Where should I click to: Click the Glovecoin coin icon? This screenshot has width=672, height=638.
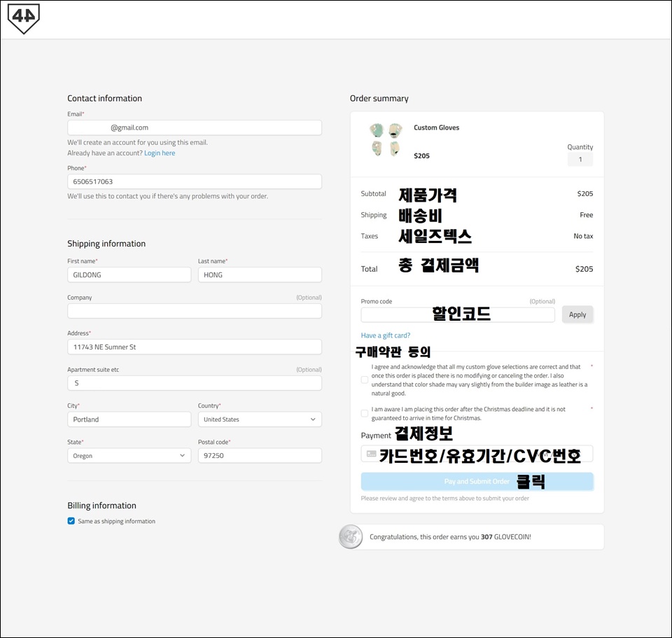pos(351,537)
